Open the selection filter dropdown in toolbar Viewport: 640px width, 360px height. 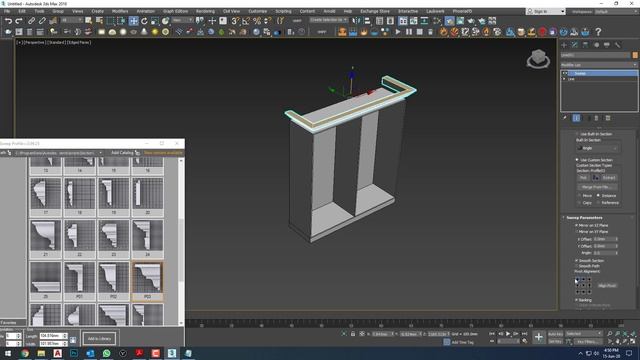[x=71, y=20]
